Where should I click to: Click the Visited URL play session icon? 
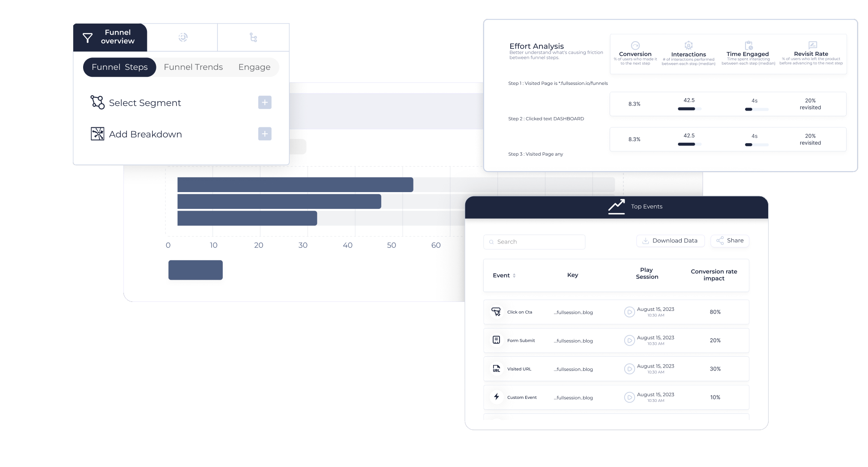[x=629, y=369]
